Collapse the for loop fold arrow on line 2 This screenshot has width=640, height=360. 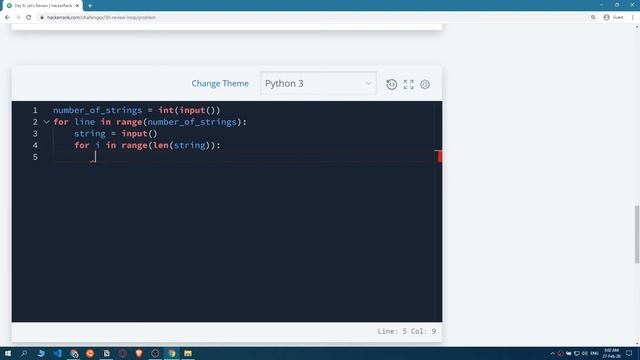[x=47, y=122]
